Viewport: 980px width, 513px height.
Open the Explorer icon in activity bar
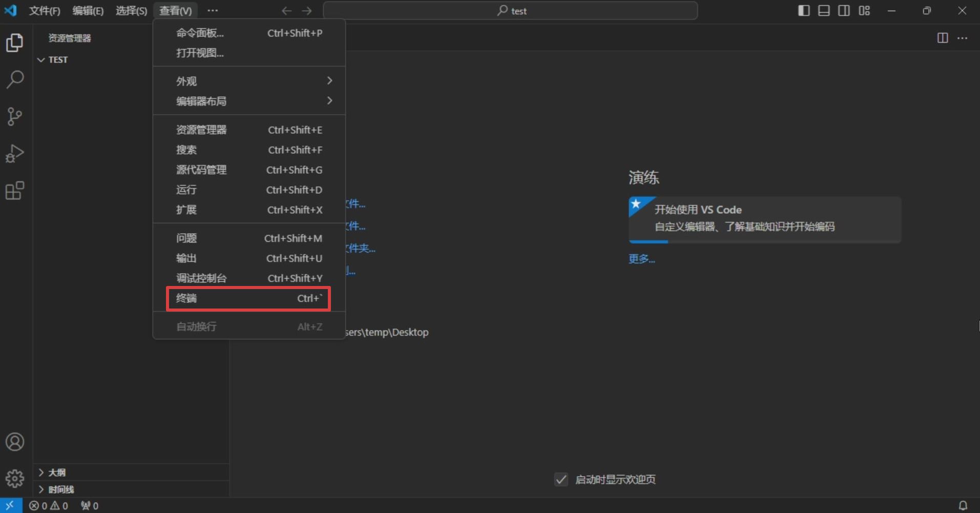click(x=14, y=43)
